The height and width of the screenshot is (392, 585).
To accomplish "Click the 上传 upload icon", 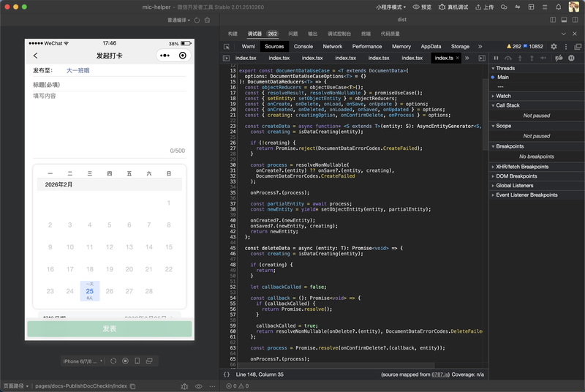I will point(480,7).
